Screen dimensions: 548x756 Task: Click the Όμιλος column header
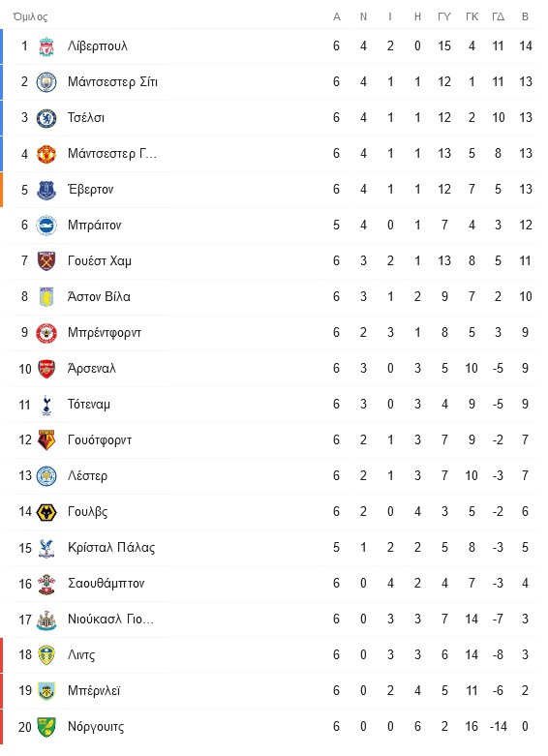[30, 16]
